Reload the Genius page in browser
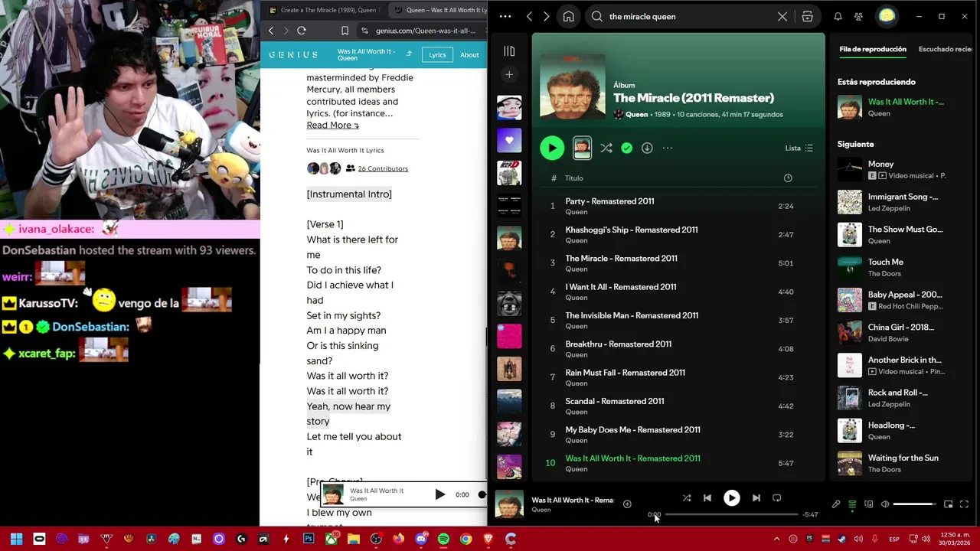 click(302, 31)
